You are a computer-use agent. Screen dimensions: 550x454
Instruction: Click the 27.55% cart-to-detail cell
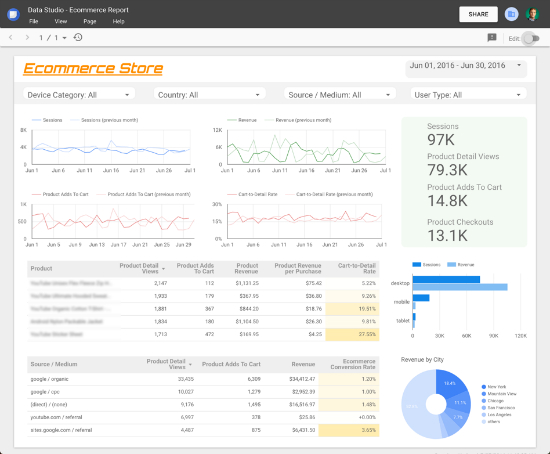[x=352, y=334]
